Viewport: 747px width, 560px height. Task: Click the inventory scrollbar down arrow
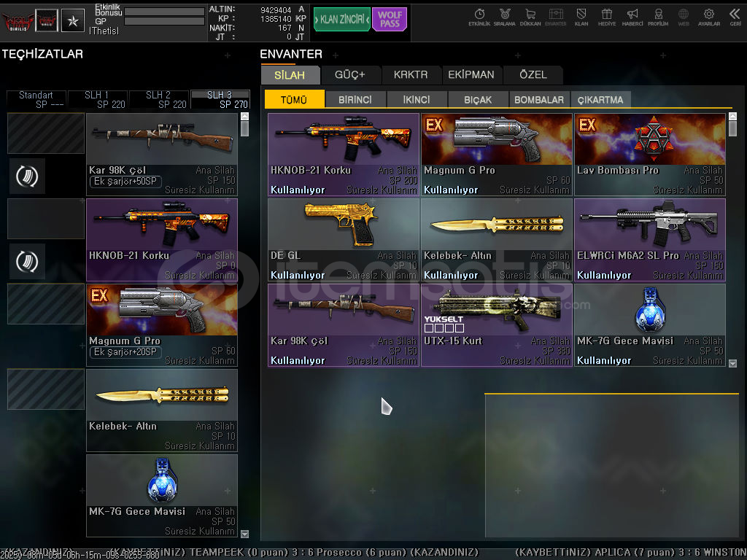(x=732, y=363)
